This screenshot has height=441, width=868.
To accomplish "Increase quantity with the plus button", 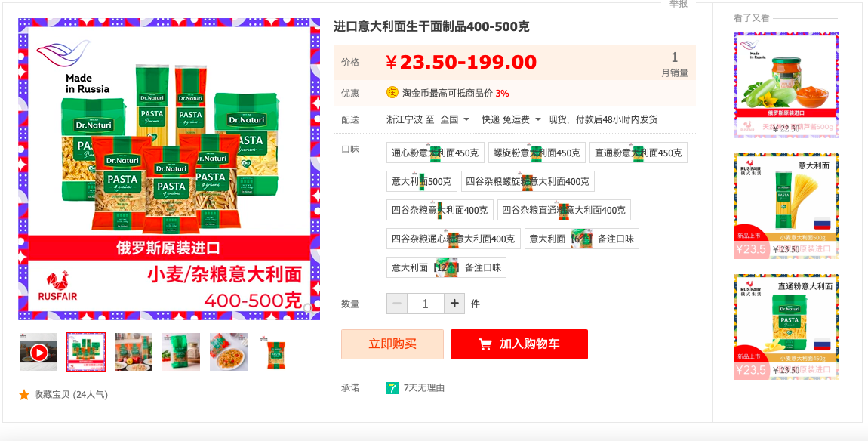I will pyautogui.click(x=454, y=304).
